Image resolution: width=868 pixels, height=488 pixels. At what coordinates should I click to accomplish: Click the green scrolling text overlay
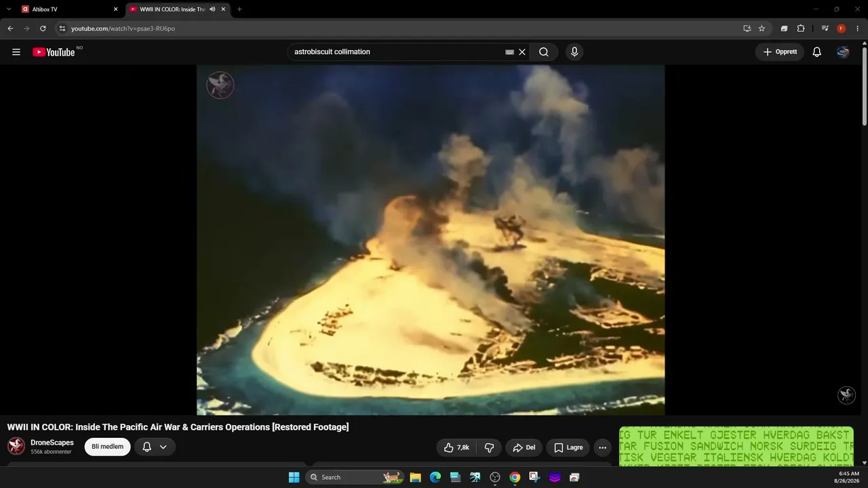736,446
